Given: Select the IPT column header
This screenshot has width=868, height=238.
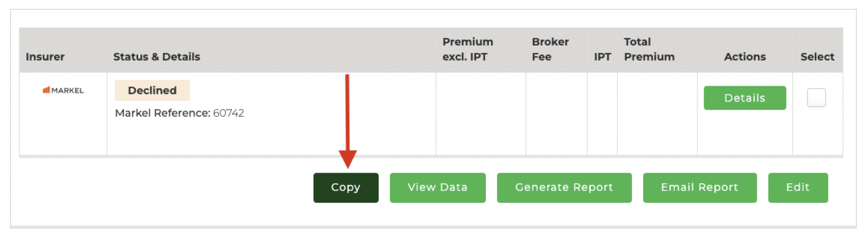Looking at the screenshot, I should click(x=602, y=57).
